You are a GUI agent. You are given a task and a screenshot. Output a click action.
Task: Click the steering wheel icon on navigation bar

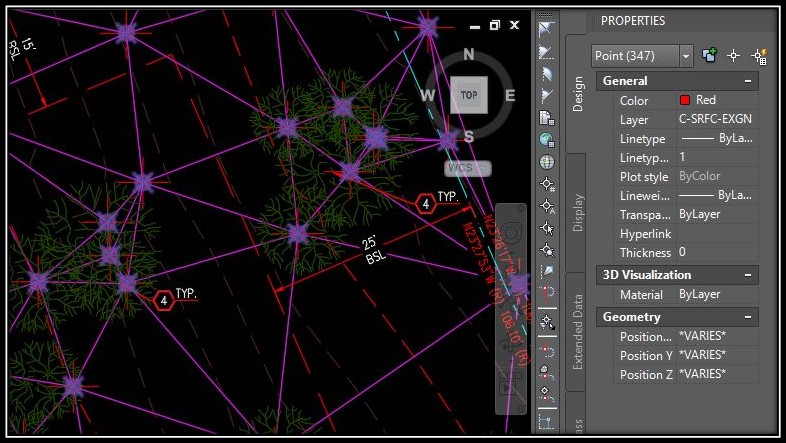tap(511, 232)
